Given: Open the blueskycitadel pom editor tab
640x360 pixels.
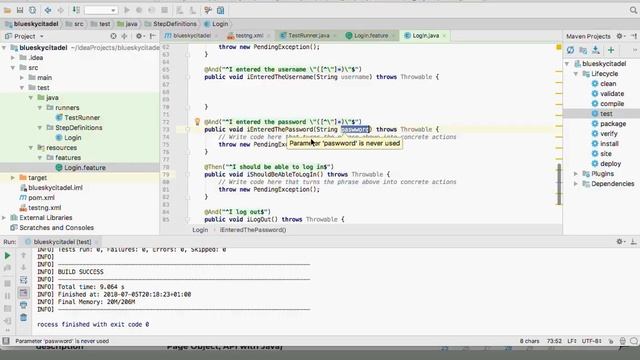Looking at the screenshot, I should click(191, 36).
